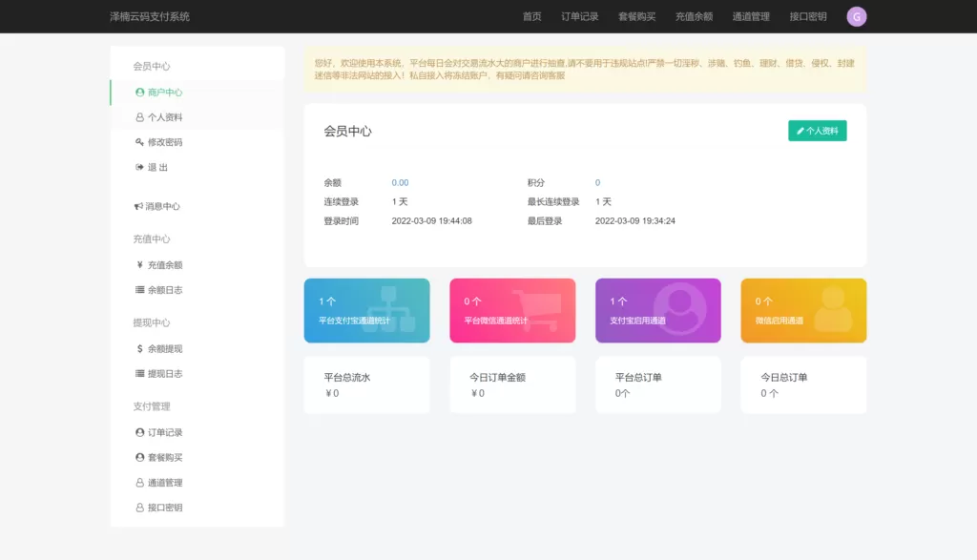Screen dimensions: 977x560
Task: Click the person icon beside 订单记录 in sidebar
Action: 140,431
